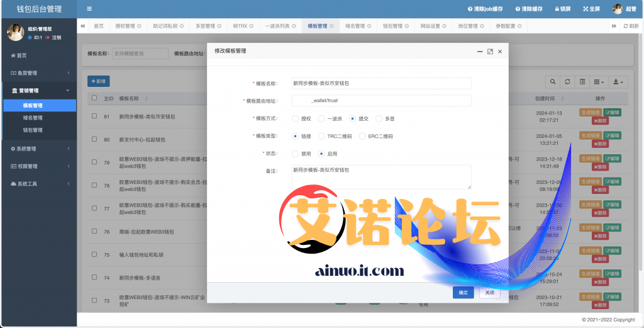Screen dimensions: 644x328
Task: Click 清除job缓存 in top bar
Action: (485, 9)
